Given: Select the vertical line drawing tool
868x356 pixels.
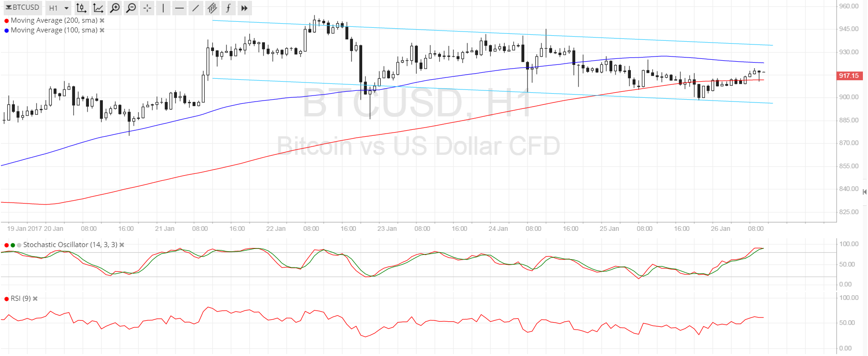Looking at the screenshot, I should [x=164, y=8].
